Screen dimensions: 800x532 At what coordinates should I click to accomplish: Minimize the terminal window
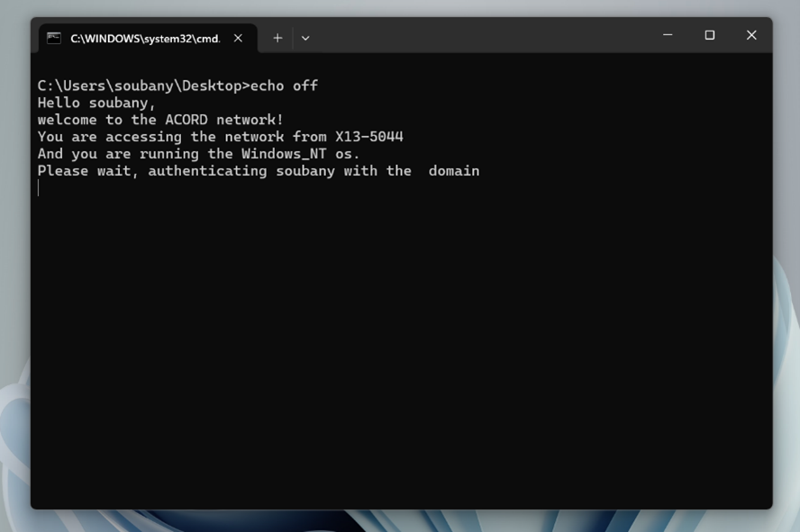click(x=668, y=35)
